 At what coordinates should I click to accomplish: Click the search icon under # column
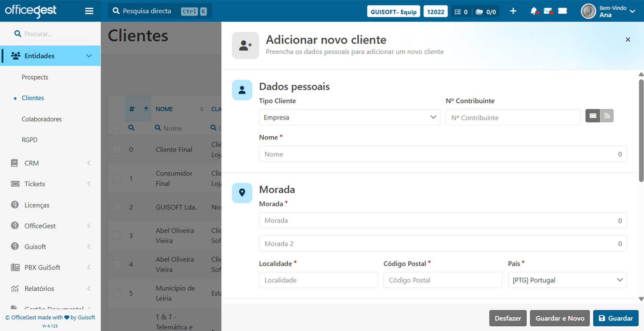tap(131, 127)
